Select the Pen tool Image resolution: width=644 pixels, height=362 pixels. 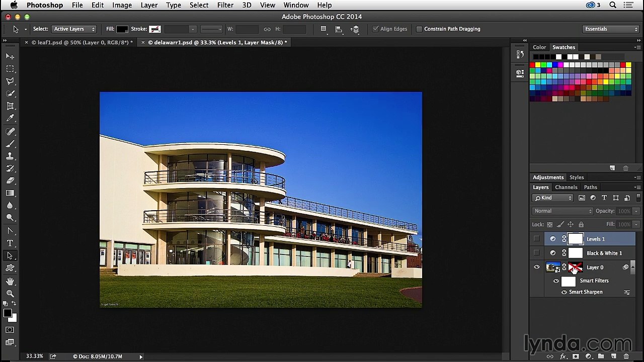[10, 231]
